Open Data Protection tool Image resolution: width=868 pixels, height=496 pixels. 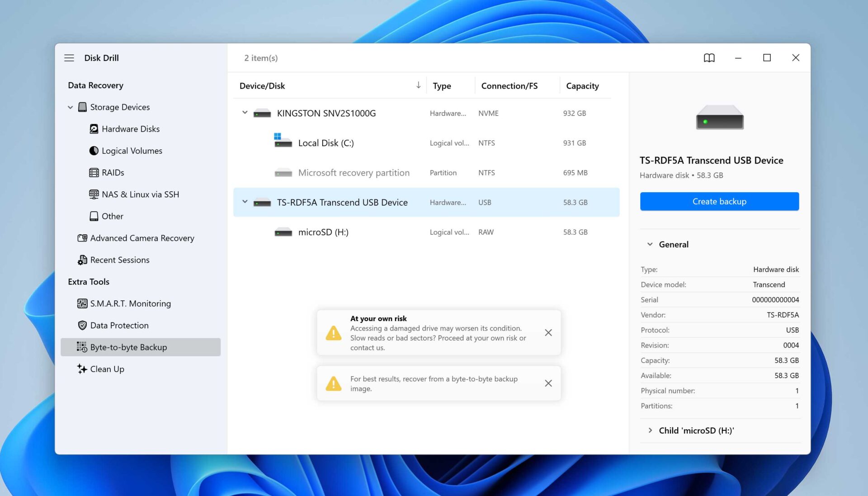(x=119, y=325)
